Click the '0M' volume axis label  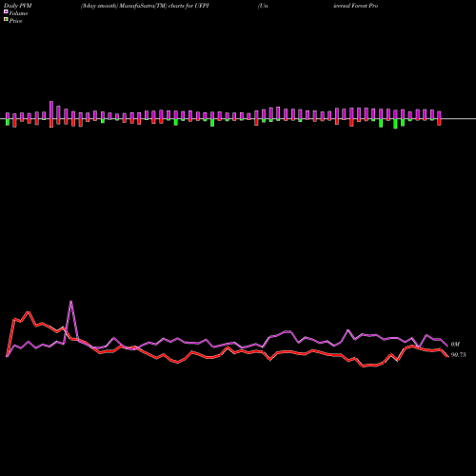pos(455,345)
